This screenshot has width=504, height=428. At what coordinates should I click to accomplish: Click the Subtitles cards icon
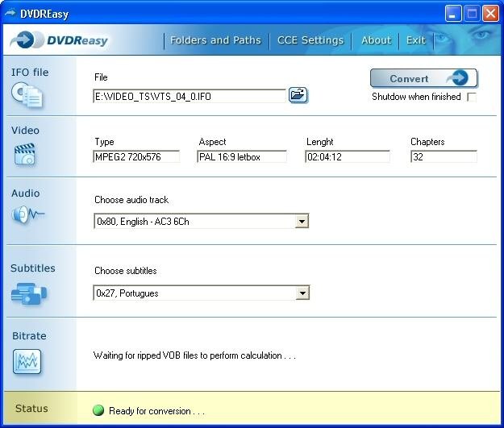click(x=29, y=293)
